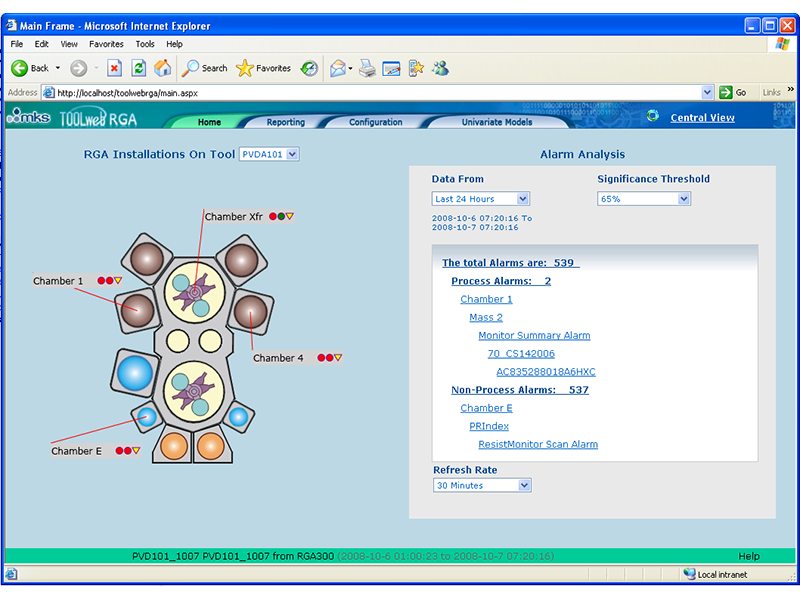800x600 pixels.
Task: Open the Configuration tab
Action: (376, 121)
